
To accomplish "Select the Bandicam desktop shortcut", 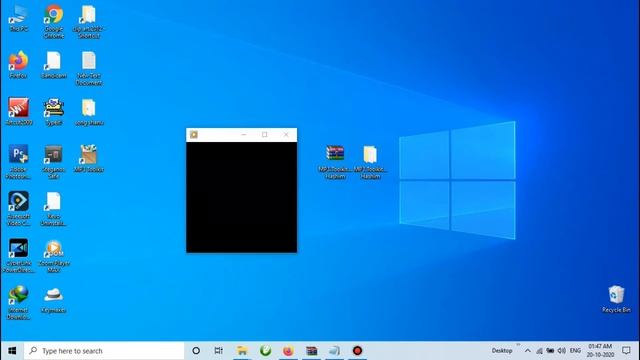I will 53,64.
